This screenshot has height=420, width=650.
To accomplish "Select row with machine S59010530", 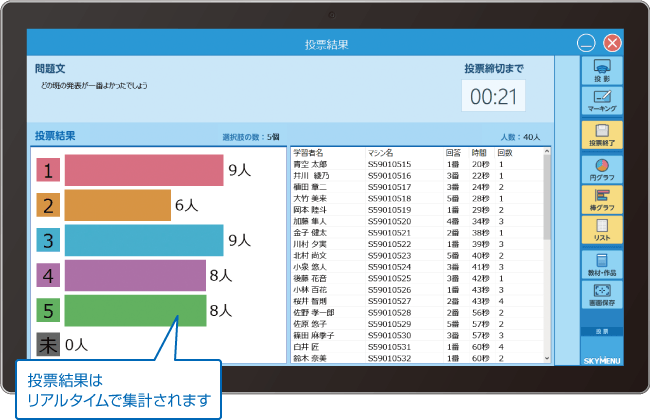I will [417, 335].
